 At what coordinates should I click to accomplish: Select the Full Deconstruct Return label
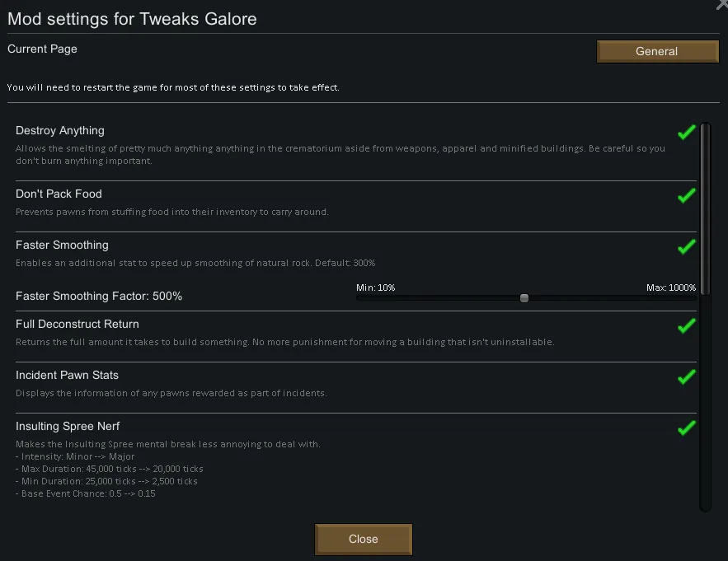pyautogui.click(x=77, y=324)
